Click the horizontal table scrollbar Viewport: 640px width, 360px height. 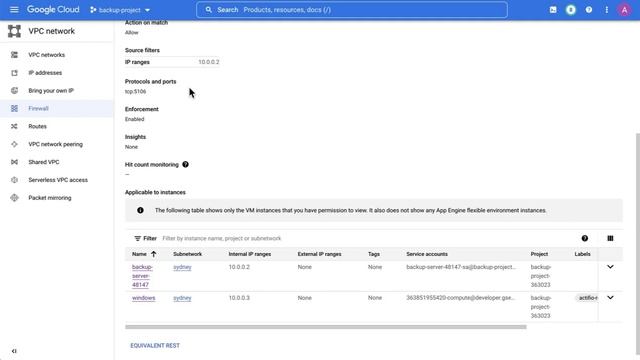click(326, 327)
